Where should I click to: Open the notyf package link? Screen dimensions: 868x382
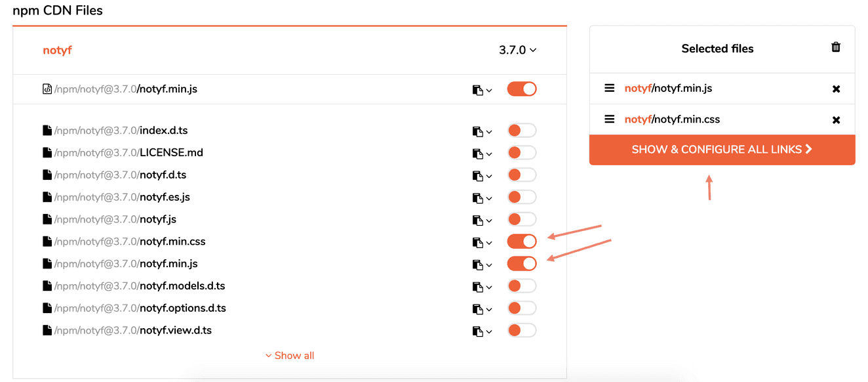57,50
